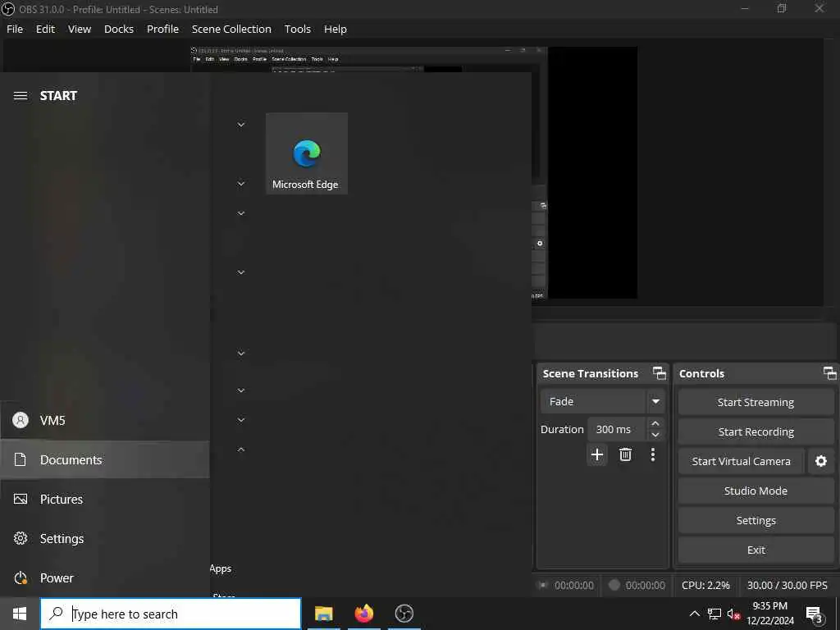Launch Firefox from the taskbar

pos(363,614)
